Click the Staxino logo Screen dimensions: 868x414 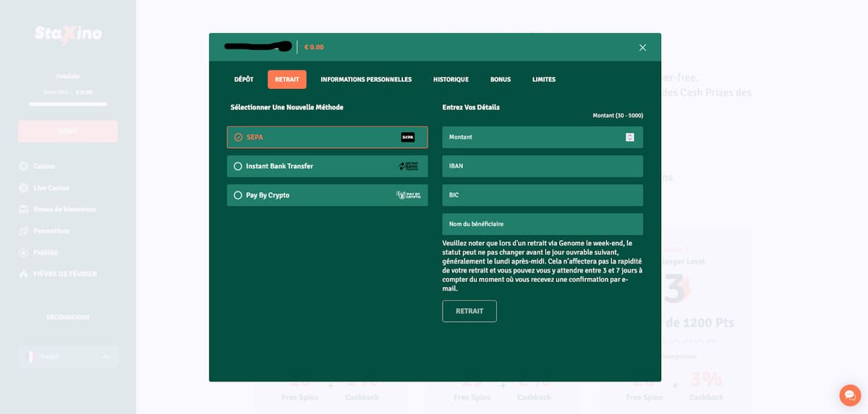click(x=68, y=34)
